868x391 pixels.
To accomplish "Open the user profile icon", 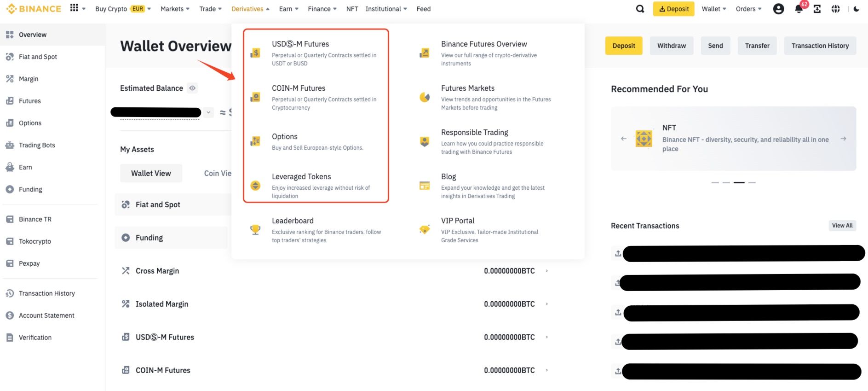I will pyautogui.click(x=778, y=9).
